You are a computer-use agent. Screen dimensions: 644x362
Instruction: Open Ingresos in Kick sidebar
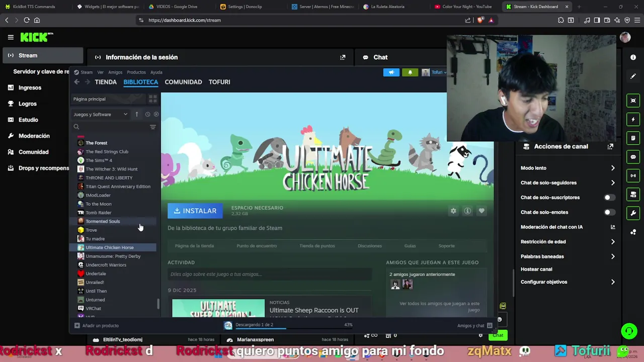30,87
